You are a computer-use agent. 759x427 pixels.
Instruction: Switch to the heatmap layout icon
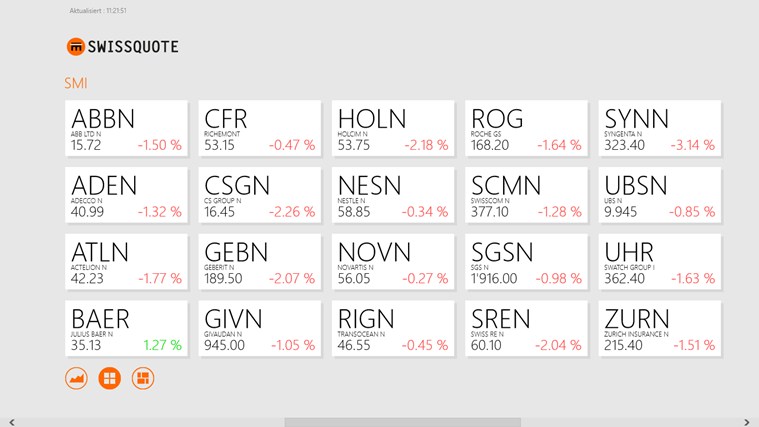pos(143,379)
